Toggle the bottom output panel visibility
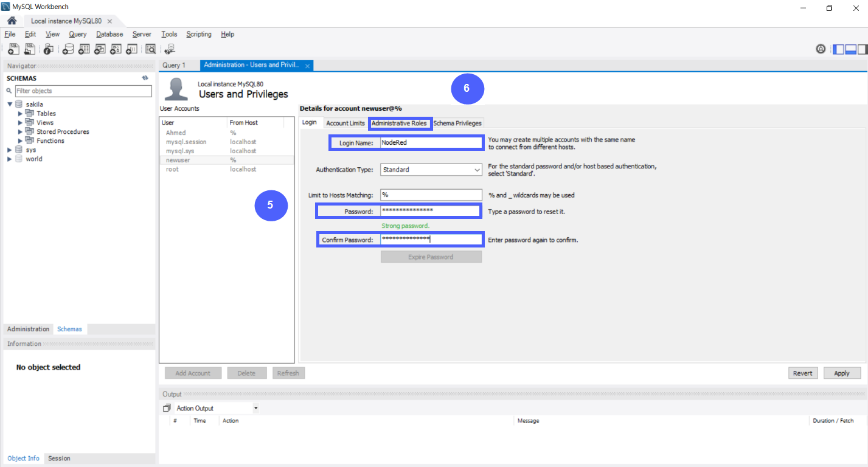Screen dimensions: 868x467 coord(851,49)
